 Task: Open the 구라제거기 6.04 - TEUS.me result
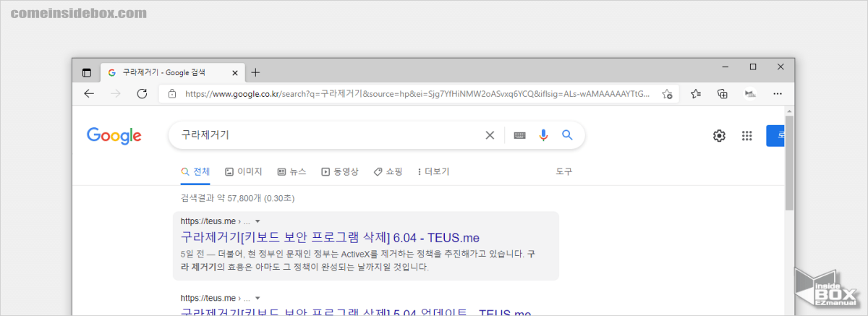(330, 237)
